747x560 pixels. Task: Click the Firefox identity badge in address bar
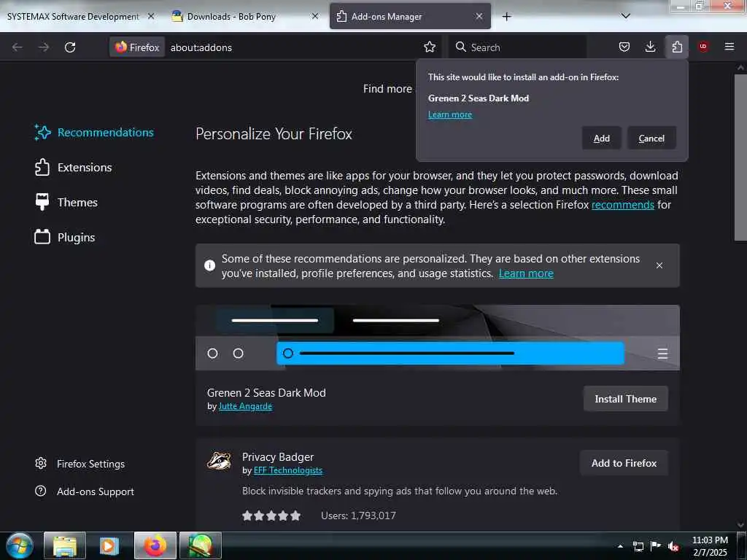137,47
